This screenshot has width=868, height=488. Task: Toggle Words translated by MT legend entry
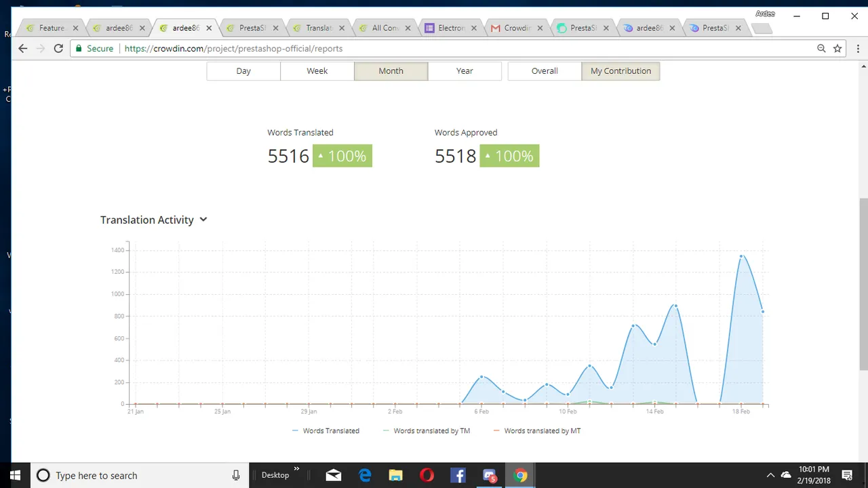[x=537, y=430]
